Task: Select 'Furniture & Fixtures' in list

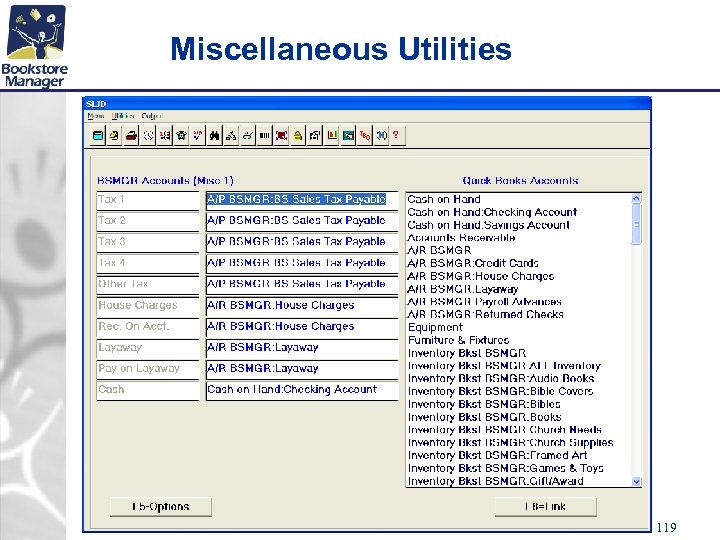Action: 458,340
